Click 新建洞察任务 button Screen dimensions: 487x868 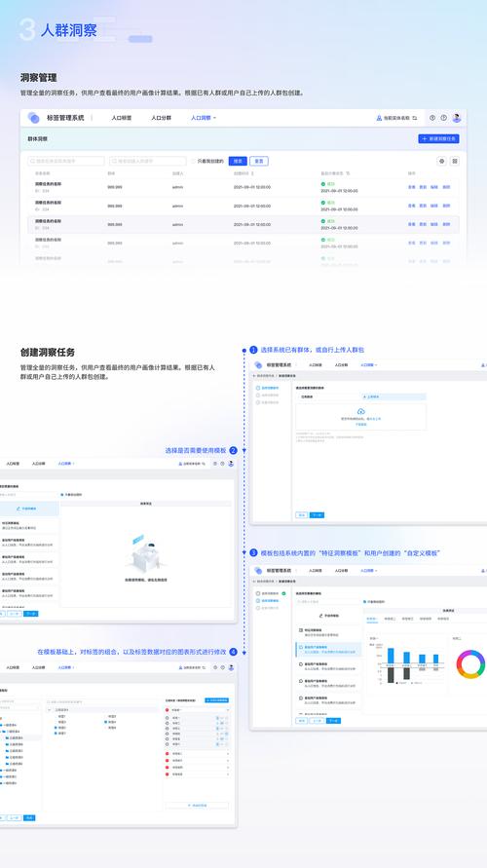click(438, 138)
